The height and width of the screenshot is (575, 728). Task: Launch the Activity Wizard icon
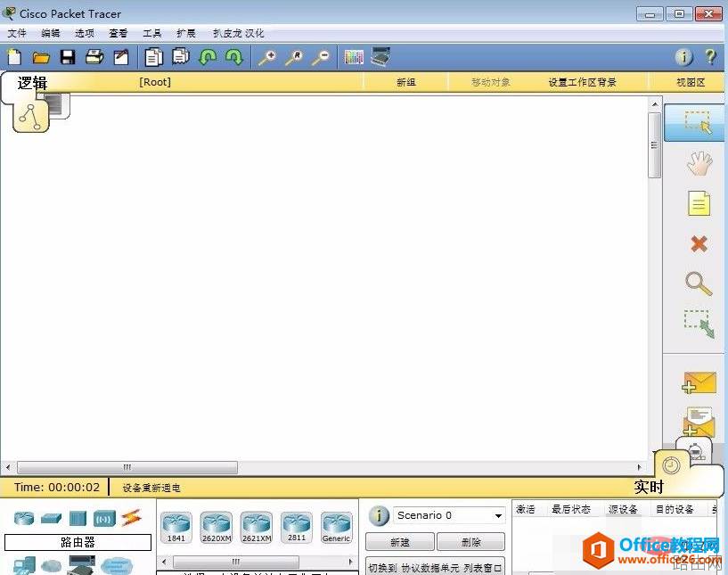click(x=121, y=57)
